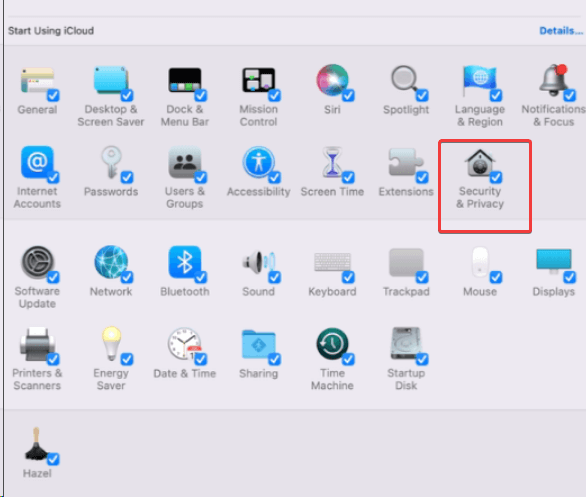Image resolution: width=586 pixels, height=497 pixels.
Task: Uncheck the General pane checkbox
Action: [x=53, y=95]
